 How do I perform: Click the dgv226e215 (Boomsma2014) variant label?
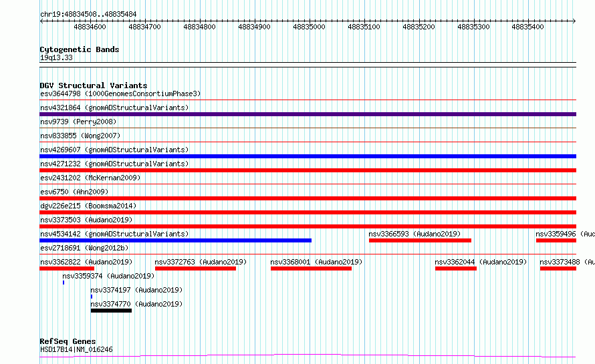88,206
